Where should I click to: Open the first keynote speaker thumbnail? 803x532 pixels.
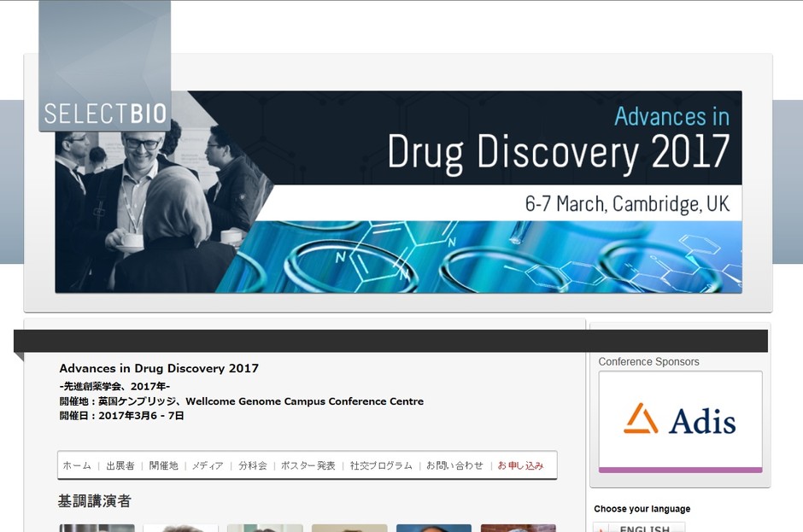(x=97, y=528)
